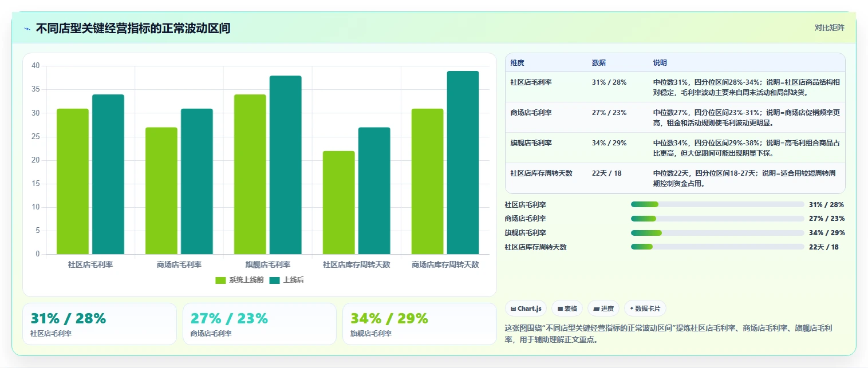This screenshot has height=368, width=868.
Task: Click the 数据 column header
Action: 599,63
